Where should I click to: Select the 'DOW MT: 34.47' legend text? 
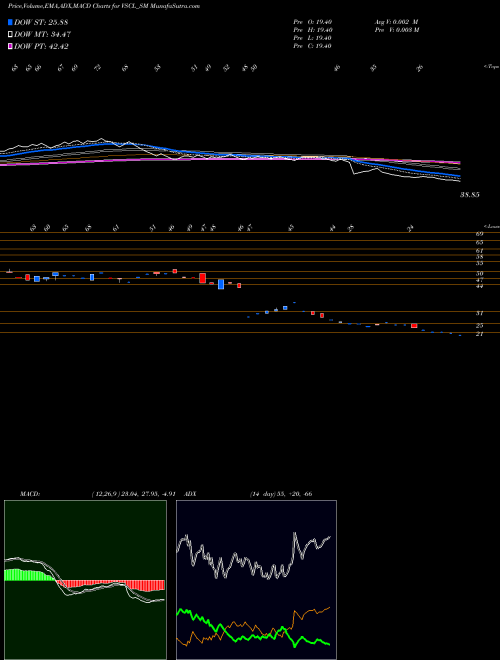41,35
